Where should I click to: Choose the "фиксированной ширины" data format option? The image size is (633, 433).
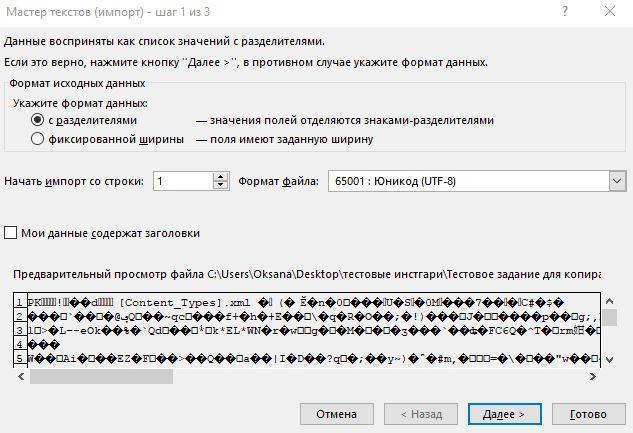pos(38,140)
